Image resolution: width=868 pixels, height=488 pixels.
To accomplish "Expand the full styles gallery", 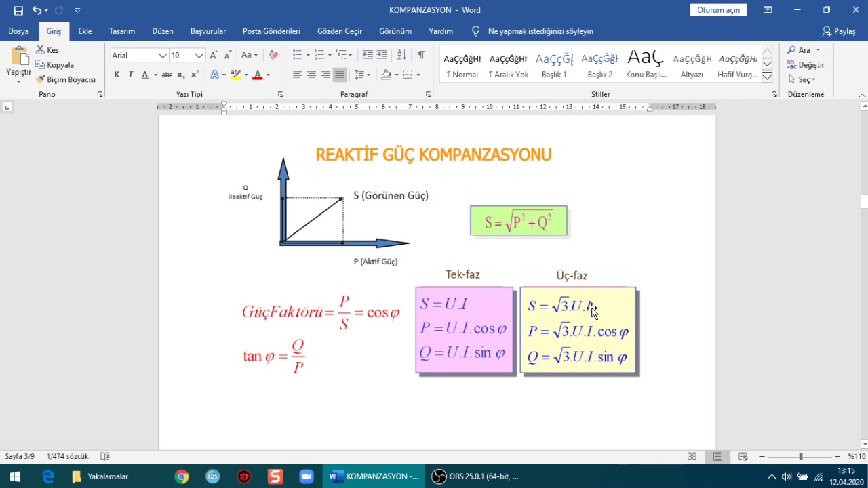I will tap(767, 77).
